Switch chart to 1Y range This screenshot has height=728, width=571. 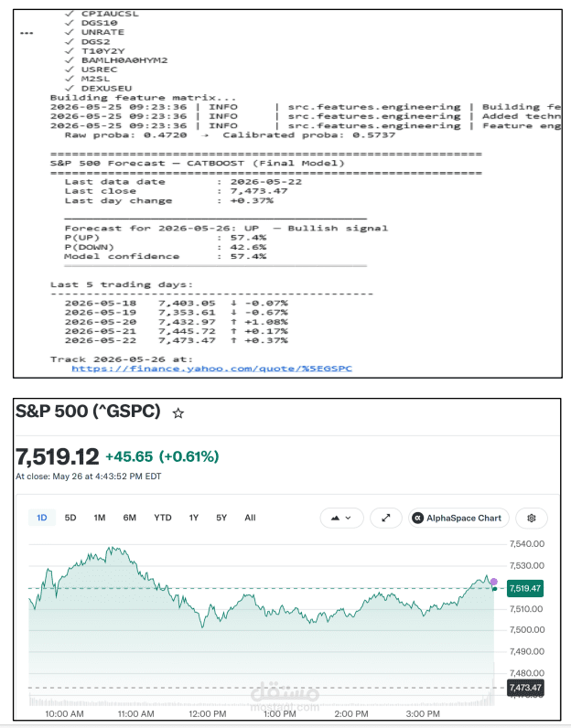194,518
